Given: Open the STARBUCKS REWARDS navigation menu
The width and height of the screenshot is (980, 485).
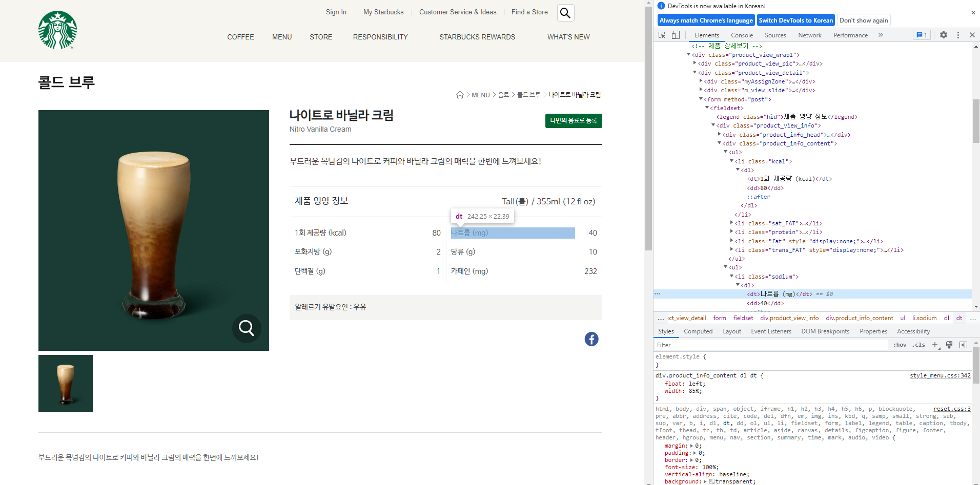Looking at the screenshot, I should pyautogui.click(x=477, y=37).
